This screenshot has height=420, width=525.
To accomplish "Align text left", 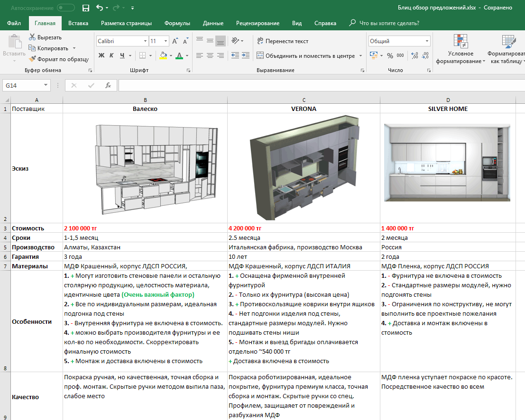I will coord(200,55).
